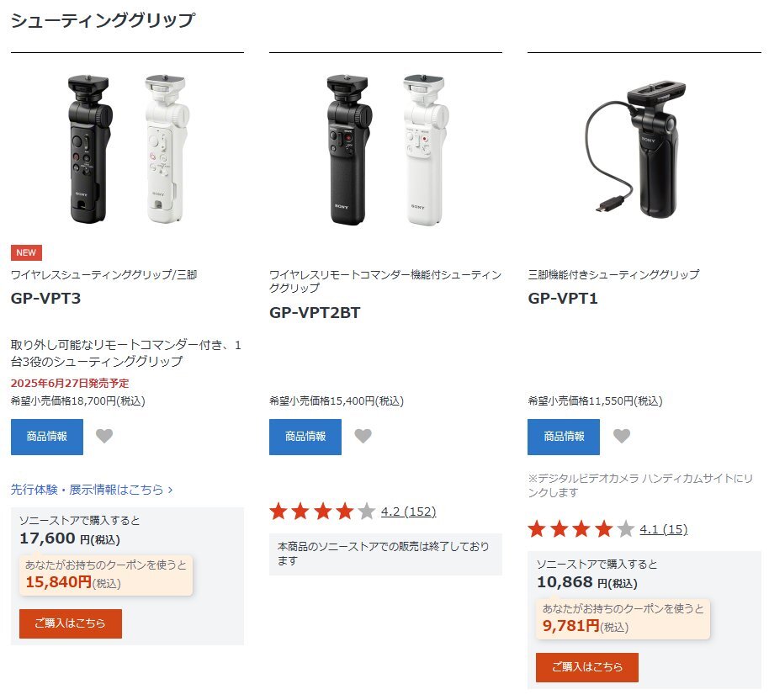769x700 pixels.
Task: Add GP-VPT1 to favorites via heart
Action: coord(622,436)
